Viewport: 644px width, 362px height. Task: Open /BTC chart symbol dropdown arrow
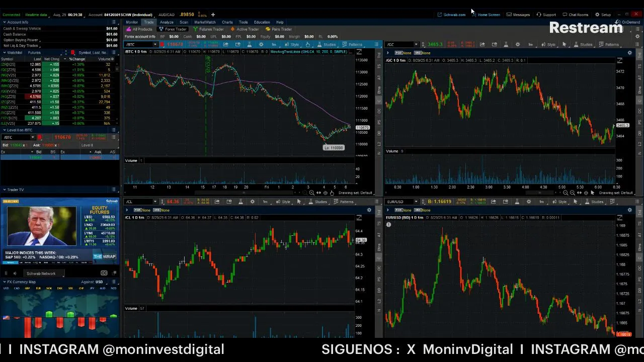pyautogui.click(x=155, y=44)
